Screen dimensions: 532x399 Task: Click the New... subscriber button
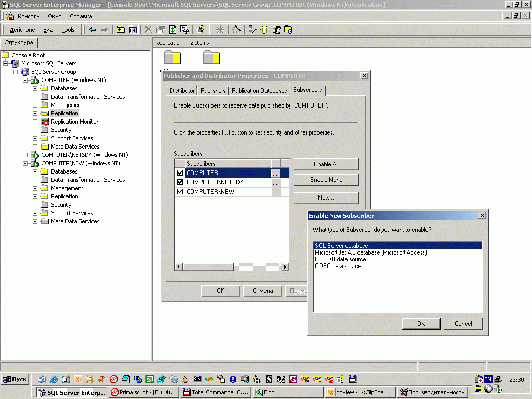[x=326, y=198]
